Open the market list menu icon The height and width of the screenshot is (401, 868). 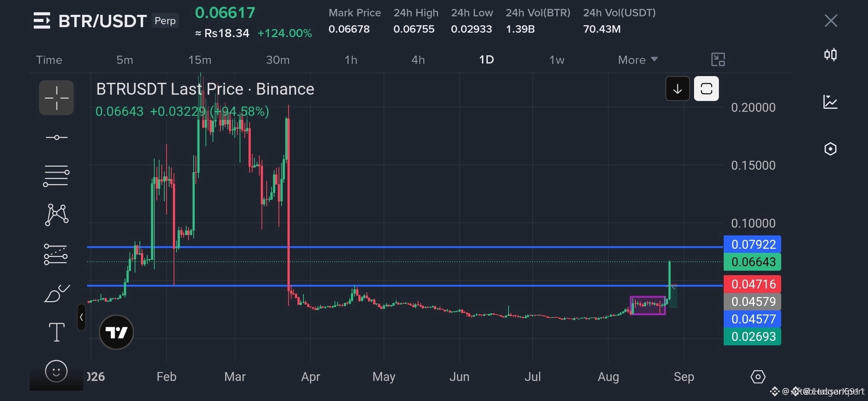(42, 20)
